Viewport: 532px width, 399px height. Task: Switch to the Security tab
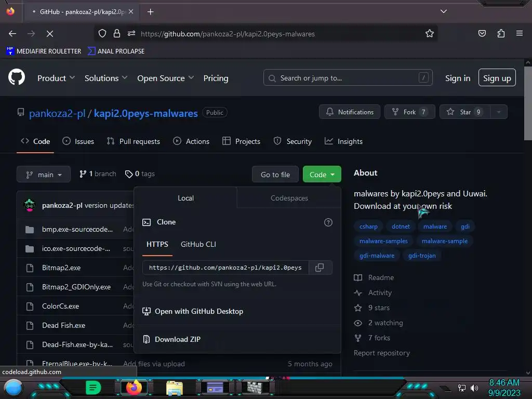tap(292, 141)
